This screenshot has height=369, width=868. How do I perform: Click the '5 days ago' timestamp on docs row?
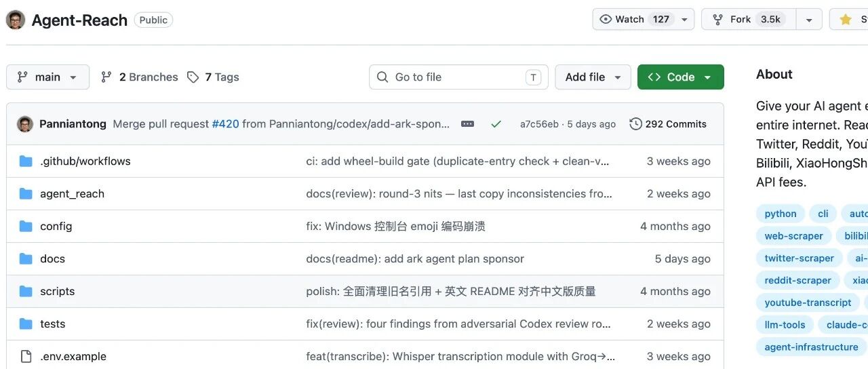click(x=682, y=258)
